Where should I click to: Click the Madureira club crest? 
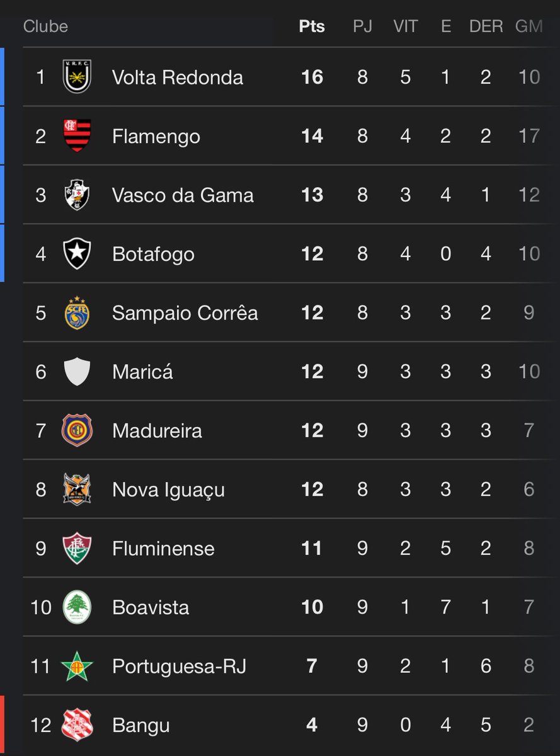[x=77, y=430]
